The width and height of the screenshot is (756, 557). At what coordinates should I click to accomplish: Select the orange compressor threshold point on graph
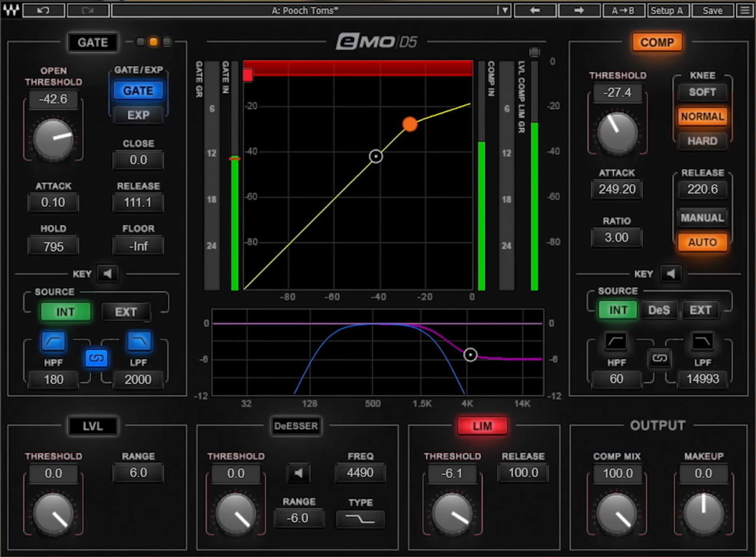pos(410,124)
